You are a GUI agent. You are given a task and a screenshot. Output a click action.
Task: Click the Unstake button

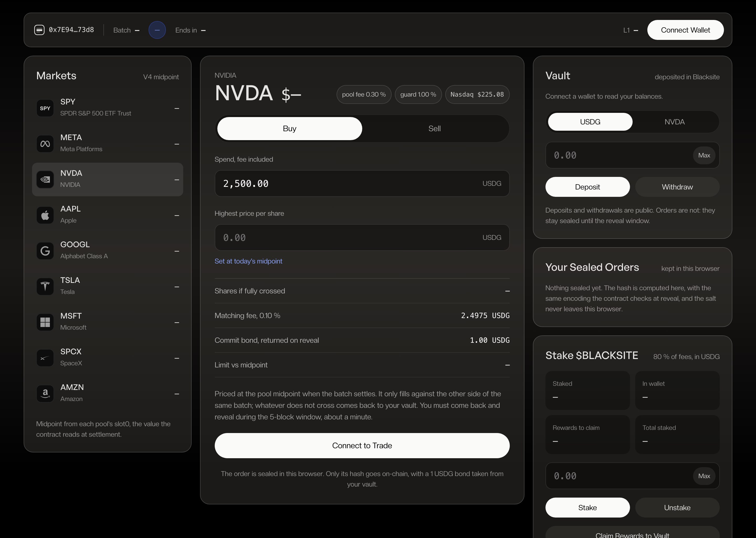pos(677,508)
